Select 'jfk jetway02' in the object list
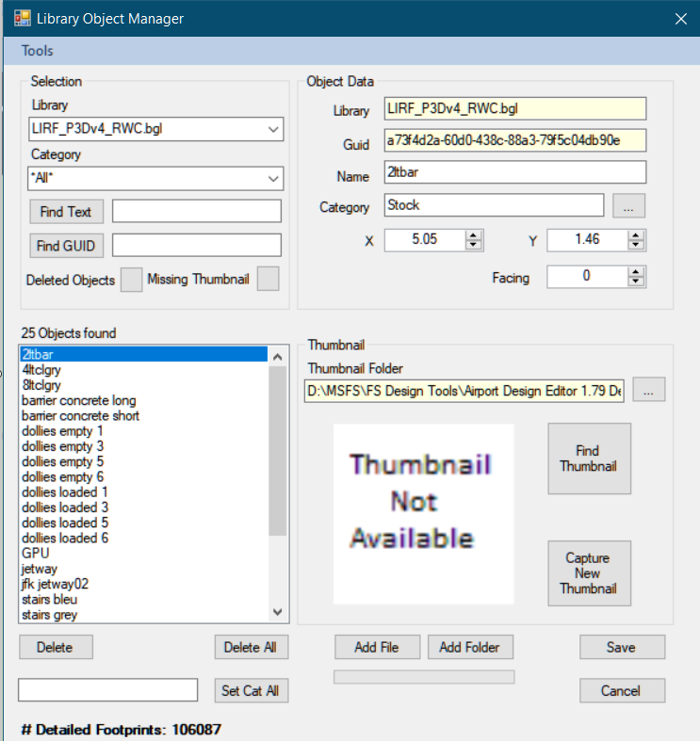The height and width of the screenshot is (741, 700). (x=55, y=584)
